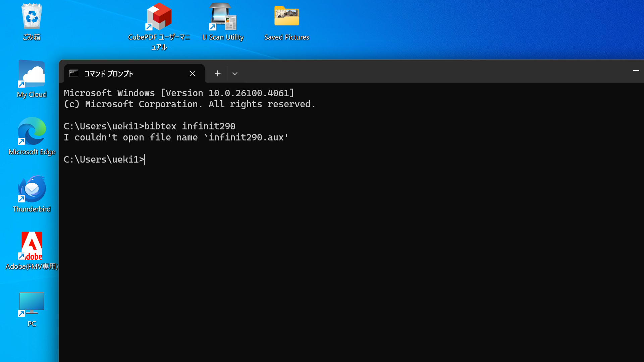Minimize the terminal window
The height and width of the screenshot is (362, 644).
pyautogui.click(x=636, y=70)
